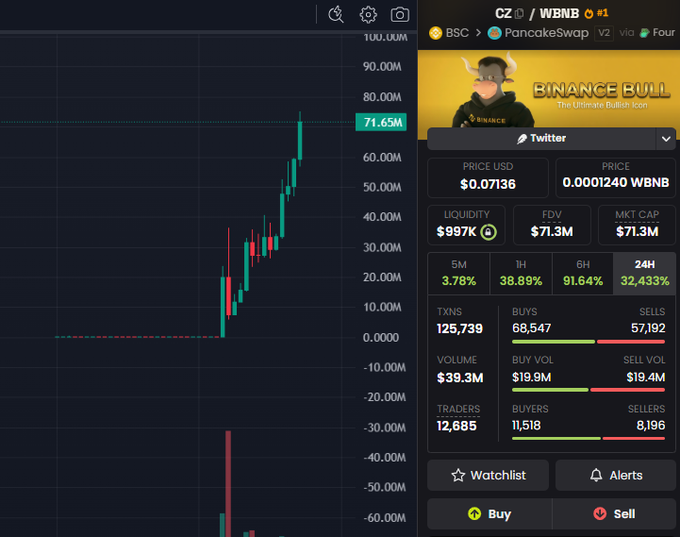Open chart settings gear

(x=368, y=15)
